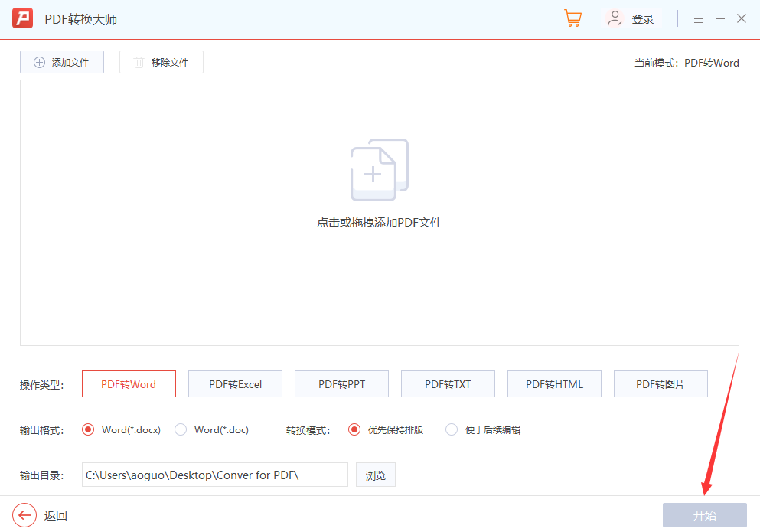760x532 pixels.
Task: Open the hamburger menu icon
Action: point(698,19)
